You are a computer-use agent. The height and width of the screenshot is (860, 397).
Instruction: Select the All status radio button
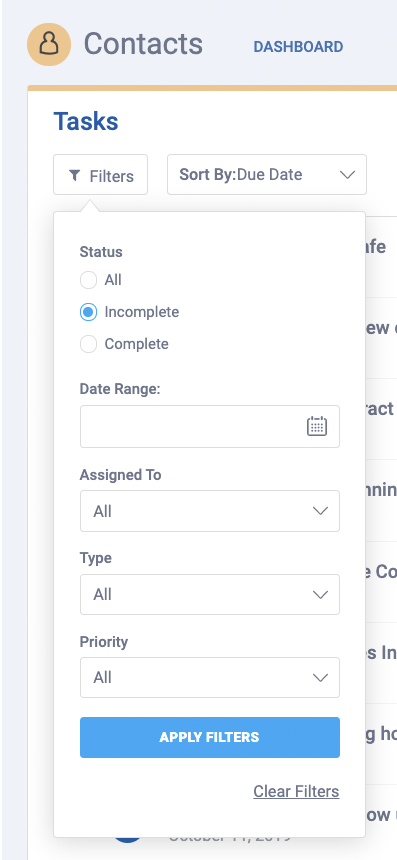(x=88, y=280)
